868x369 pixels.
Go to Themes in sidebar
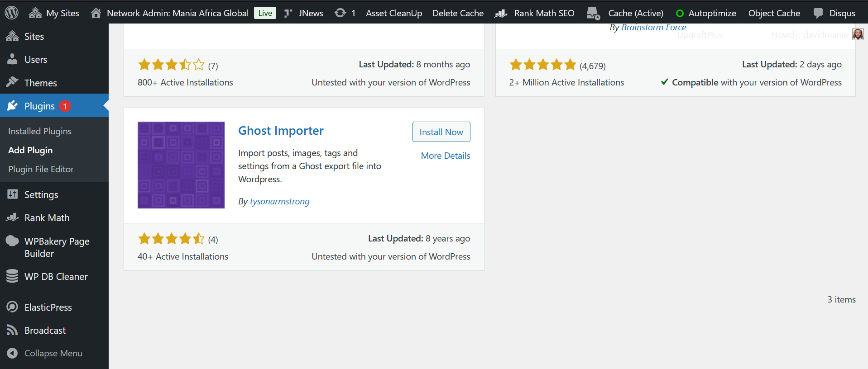tap(41, 83)
